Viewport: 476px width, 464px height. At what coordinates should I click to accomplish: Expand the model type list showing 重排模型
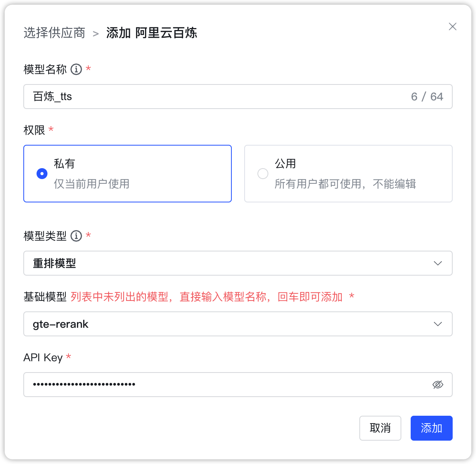click(238, 263)
